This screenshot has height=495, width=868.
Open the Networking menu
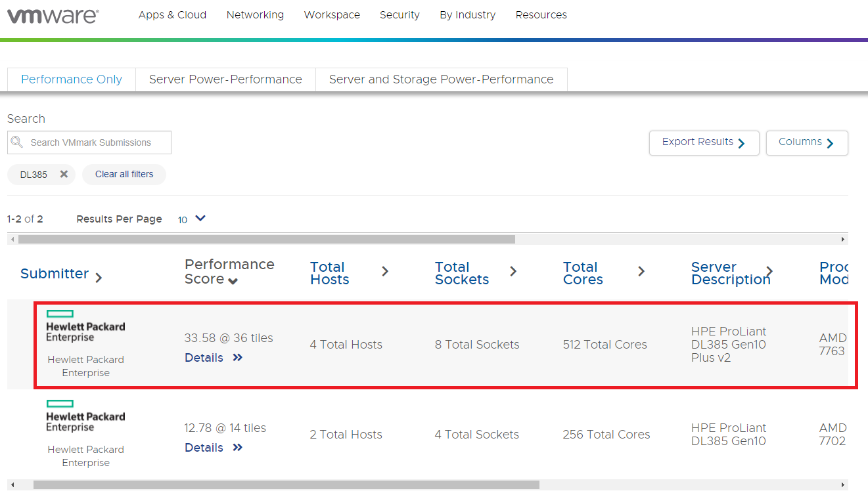255,15
